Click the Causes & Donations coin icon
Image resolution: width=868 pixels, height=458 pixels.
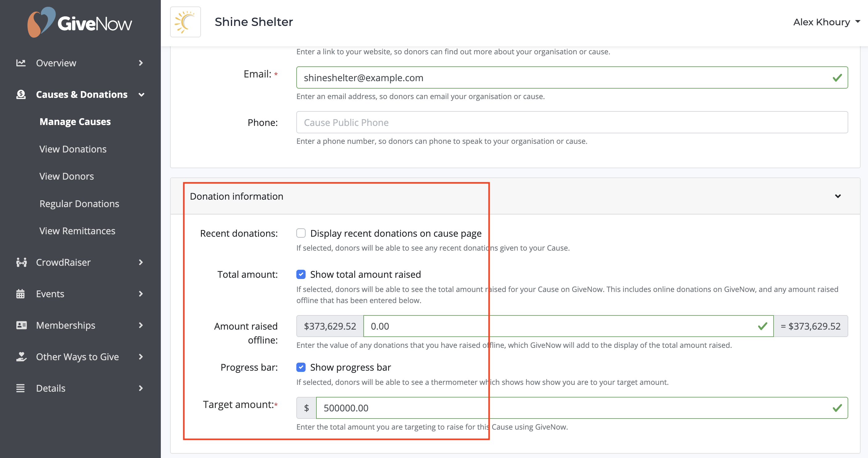[21, 95]
